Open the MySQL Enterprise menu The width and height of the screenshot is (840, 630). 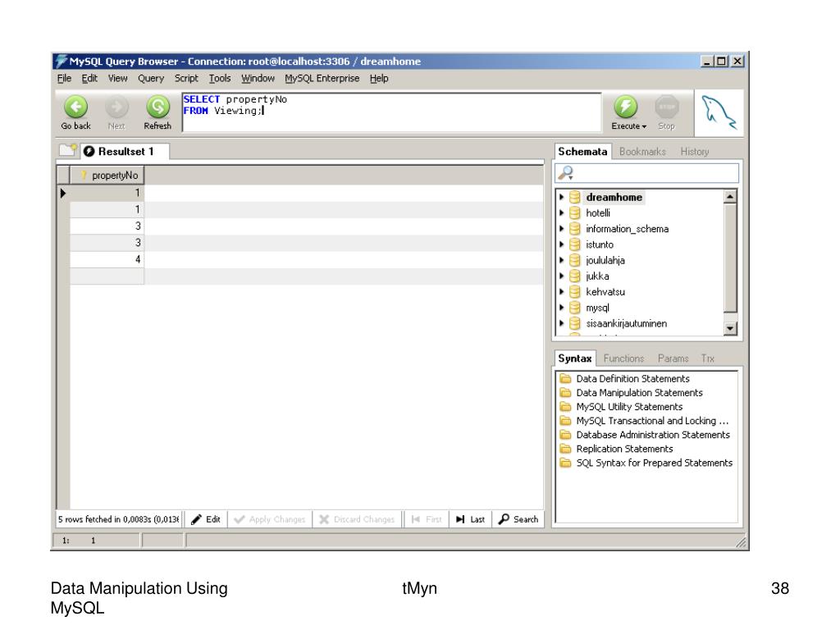click(x=322, y=78)
